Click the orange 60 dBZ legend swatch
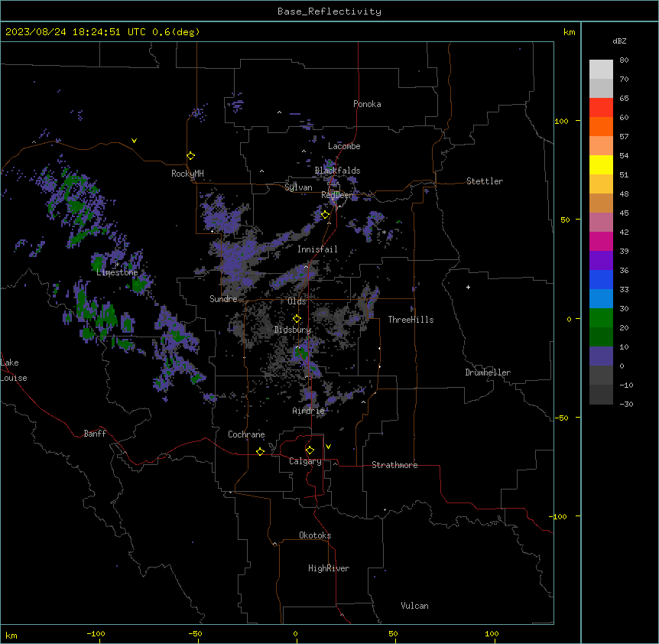 pyautogui.click(x=601, y=126)
